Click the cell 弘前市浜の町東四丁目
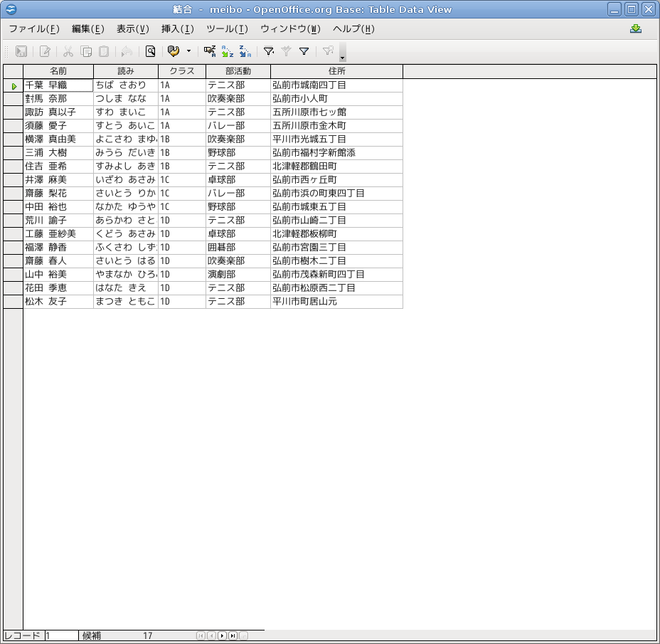The height and width of the screenshot is (644, 660). [x=336, y=194]
